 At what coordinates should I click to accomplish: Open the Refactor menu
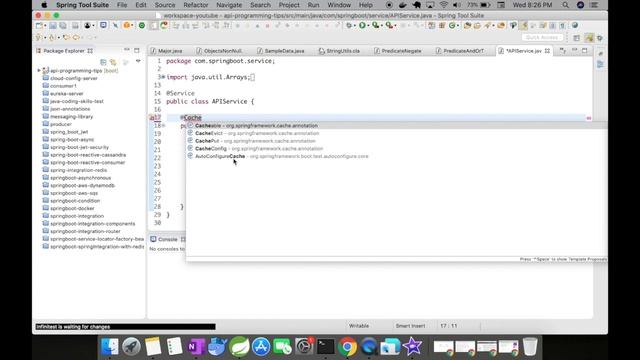click(x=196, y=5)
